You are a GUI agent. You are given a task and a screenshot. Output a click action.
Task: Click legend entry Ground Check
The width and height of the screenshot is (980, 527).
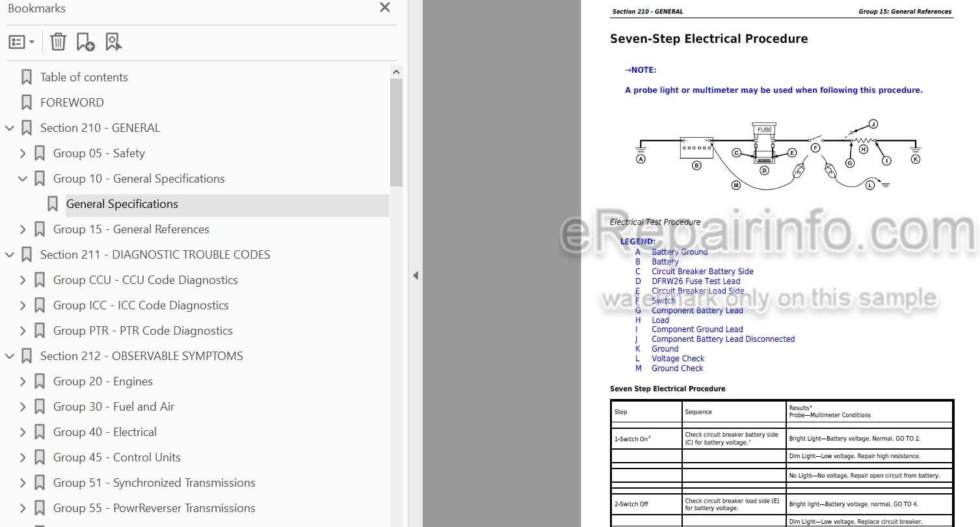coord(678,368)
